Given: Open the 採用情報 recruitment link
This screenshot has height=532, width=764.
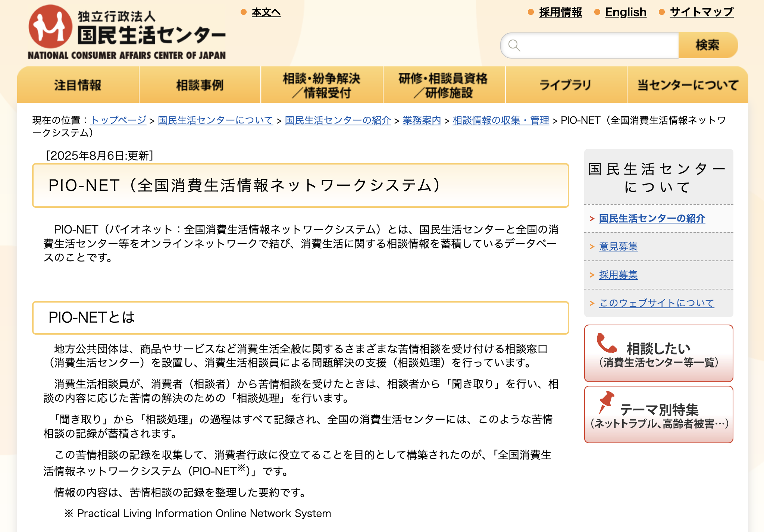Looking at the screenshot, I should 560,12.
